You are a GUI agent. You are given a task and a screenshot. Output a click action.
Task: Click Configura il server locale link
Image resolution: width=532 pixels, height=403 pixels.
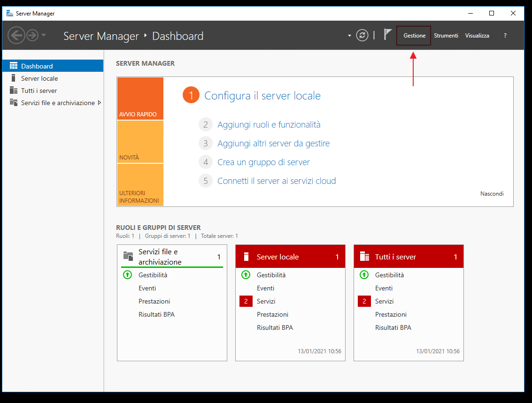[x=262, y=96]
